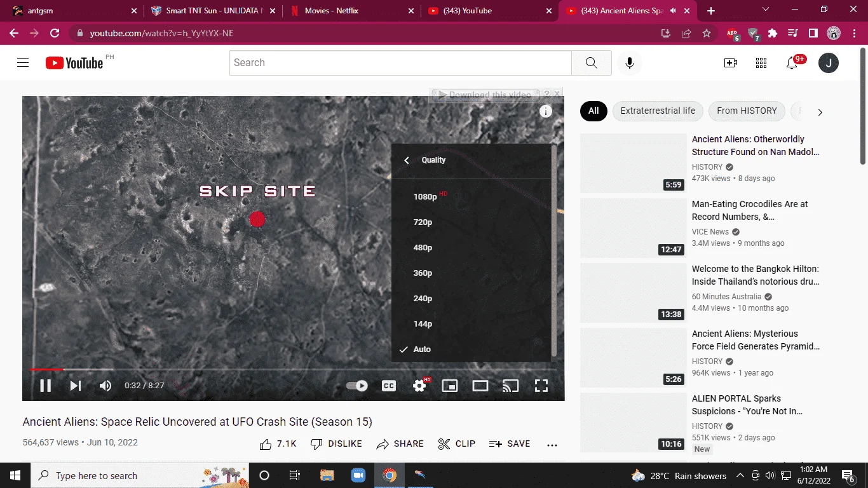Open Welcome to the Bangkok Hilton video
This screenshot has width=868, height=488.
pos(756,275)
